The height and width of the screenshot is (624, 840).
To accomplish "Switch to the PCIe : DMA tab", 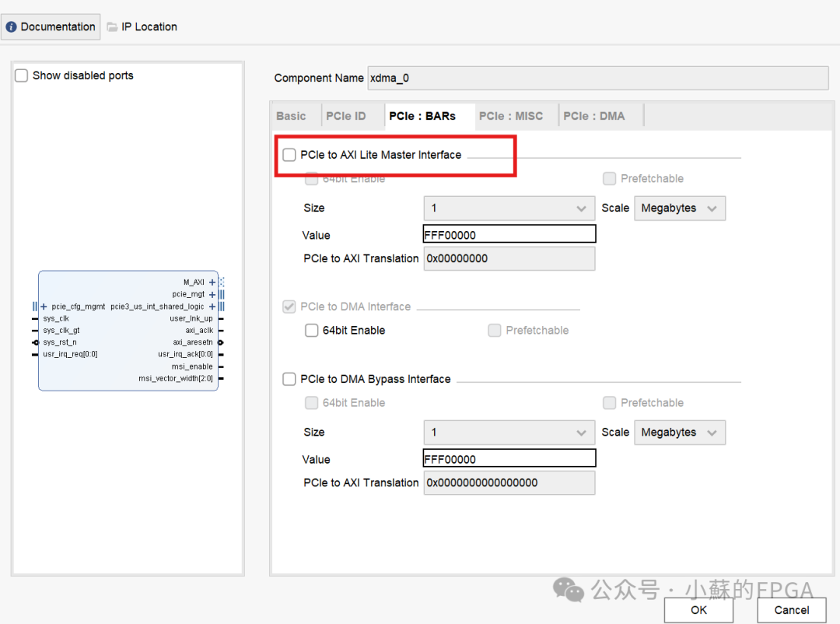I will tap(594, 116).
